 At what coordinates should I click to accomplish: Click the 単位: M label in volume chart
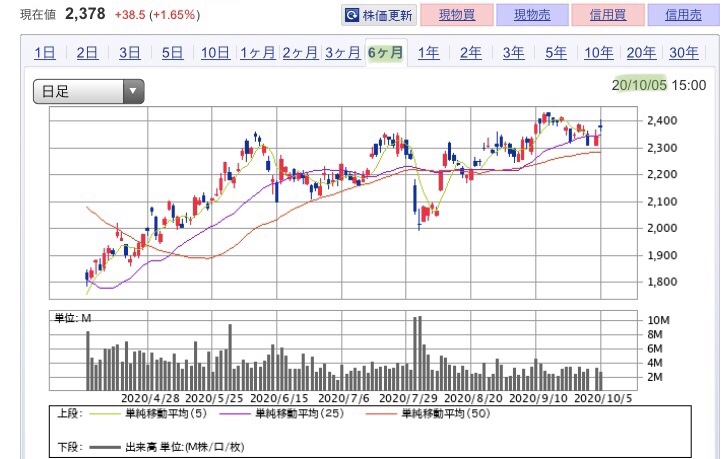(x=73, y=319)
